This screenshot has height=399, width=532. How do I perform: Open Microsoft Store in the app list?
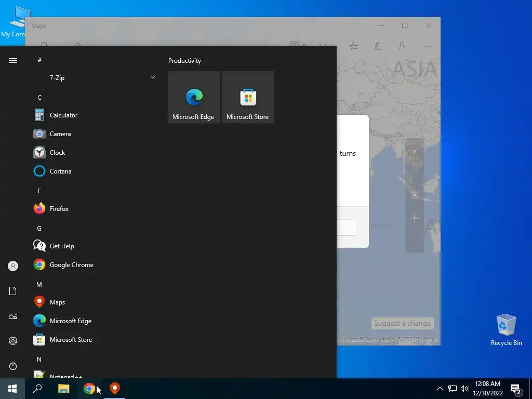pyautogui.click(x=95, y=339)
